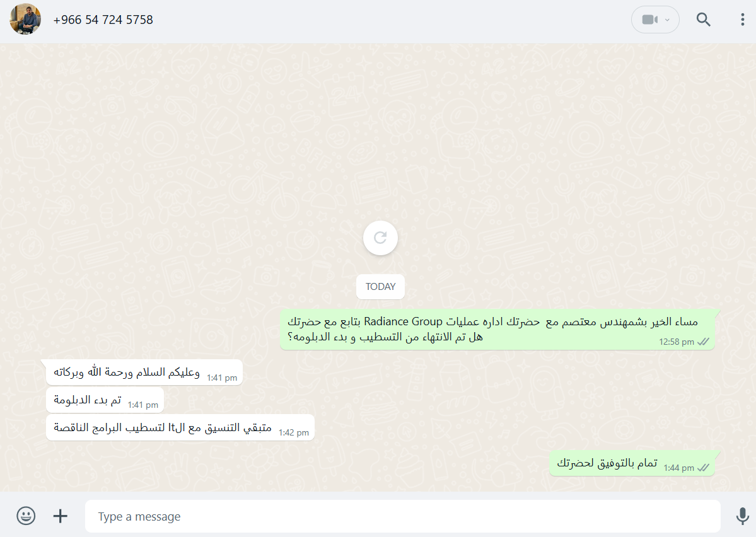Expand the call options dropdown arrow

pyautogui.click(x=667, y=20)
